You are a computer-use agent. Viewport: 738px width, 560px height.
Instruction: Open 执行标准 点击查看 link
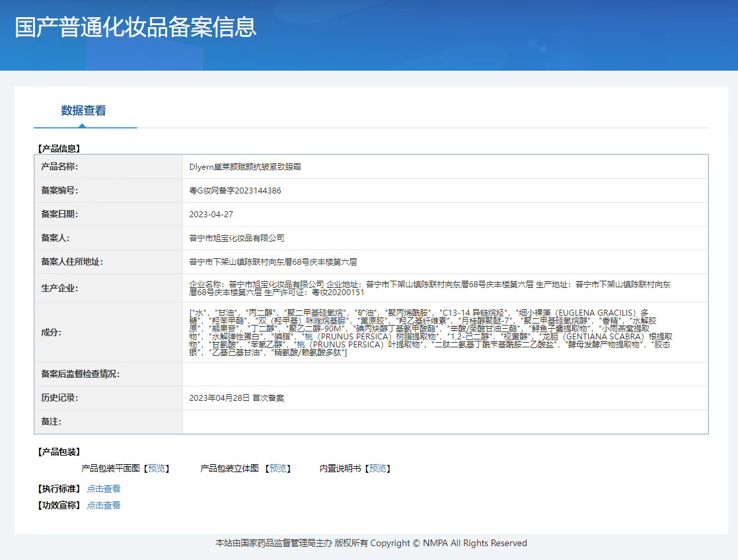pyautogui.click(x=104, y=489)
